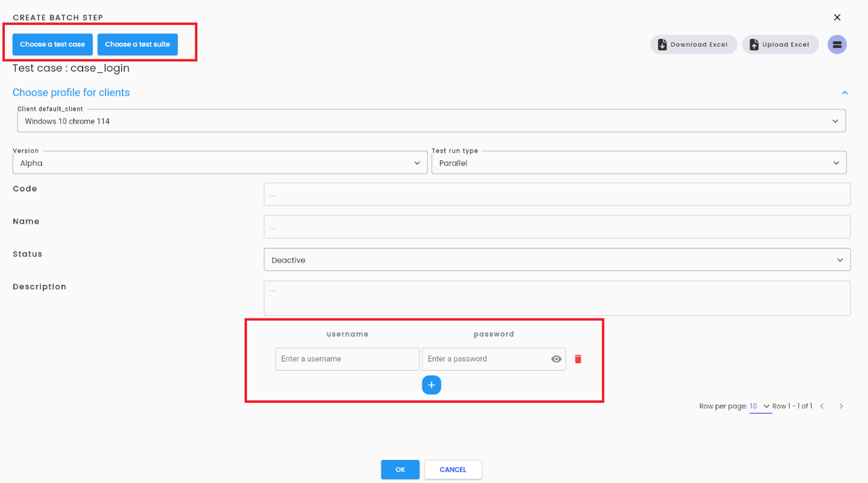Click the CANCEL button
Image resolution: width=868 pixels, height=483 pixels.
click(453, 470)
